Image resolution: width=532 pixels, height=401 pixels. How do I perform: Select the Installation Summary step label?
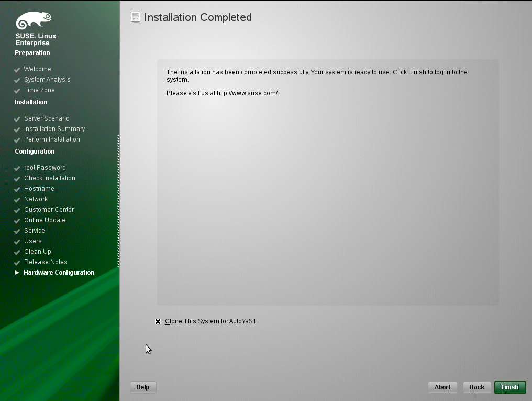click(54, 128)
